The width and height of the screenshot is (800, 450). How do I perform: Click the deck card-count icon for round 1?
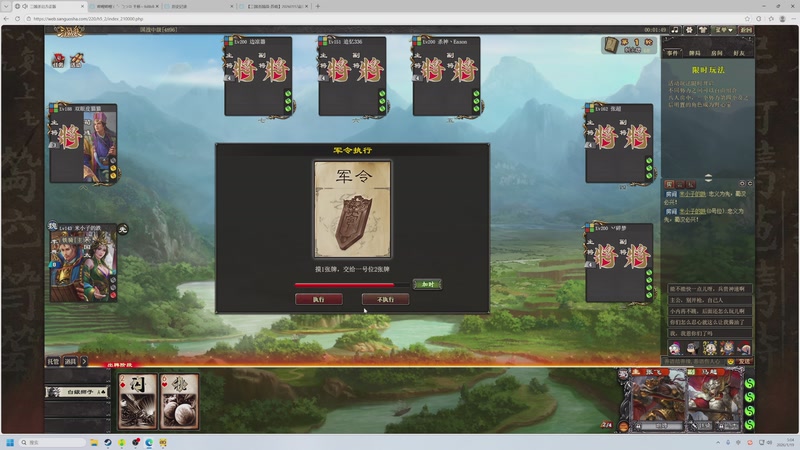point(611,45)
